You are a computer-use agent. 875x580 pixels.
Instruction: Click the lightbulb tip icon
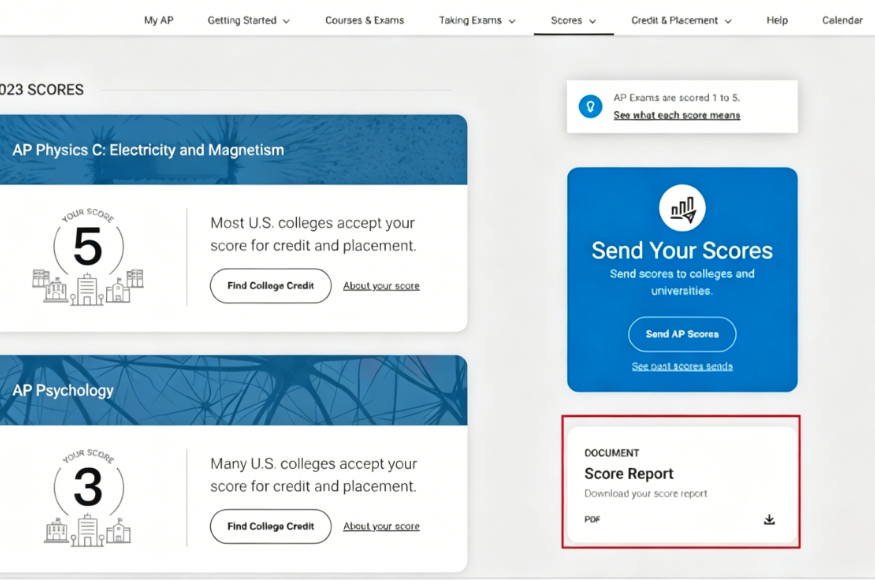(x=590, y=106)
